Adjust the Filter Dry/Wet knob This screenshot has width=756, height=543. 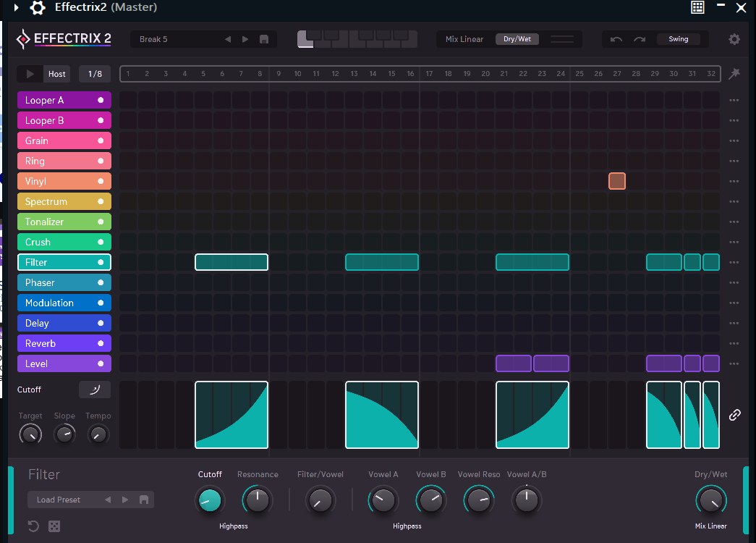710,500
